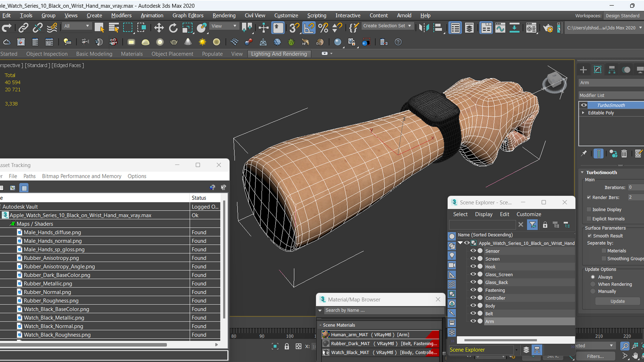
Task: Open Create Selection Set dropdown
Action: [387, 26]
